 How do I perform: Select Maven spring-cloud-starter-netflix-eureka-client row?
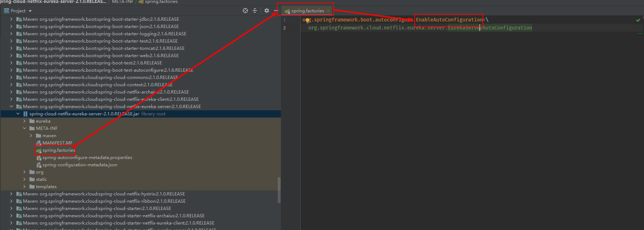click(x=140, y=223)
